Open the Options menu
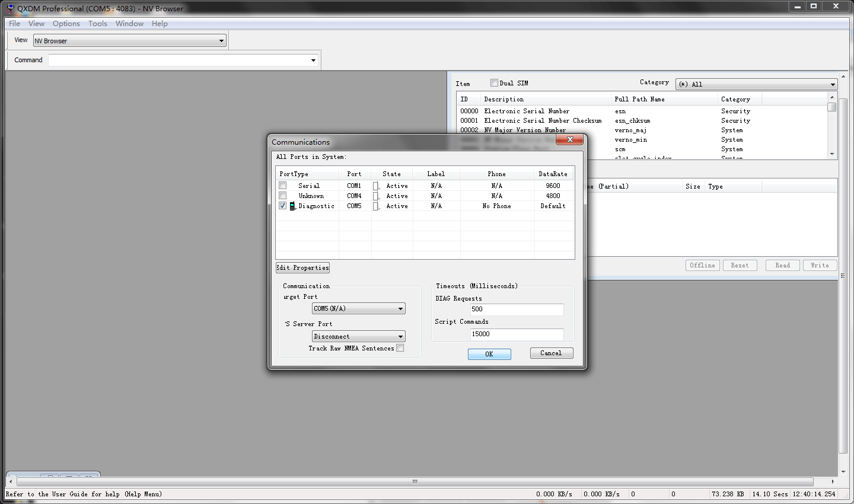Viewport: 854px width, 504px height. [x=66, y=24]
